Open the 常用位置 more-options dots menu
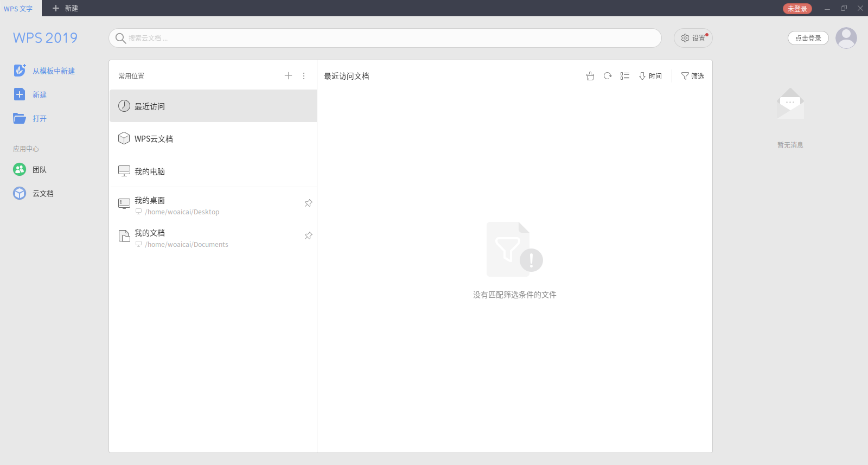Screen dimensions: 868x465 tap(304, 76)
